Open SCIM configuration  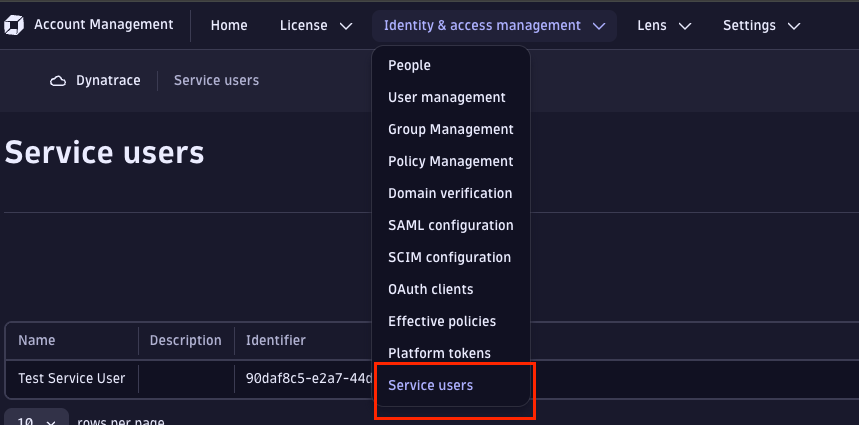click(x=449, y=257)
